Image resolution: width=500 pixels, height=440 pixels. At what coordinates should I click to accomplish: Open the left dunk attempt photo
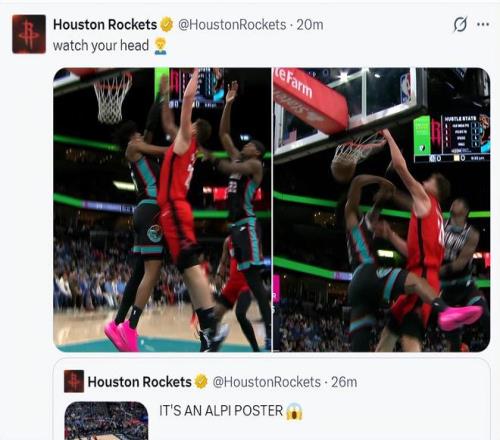(162, 210)
